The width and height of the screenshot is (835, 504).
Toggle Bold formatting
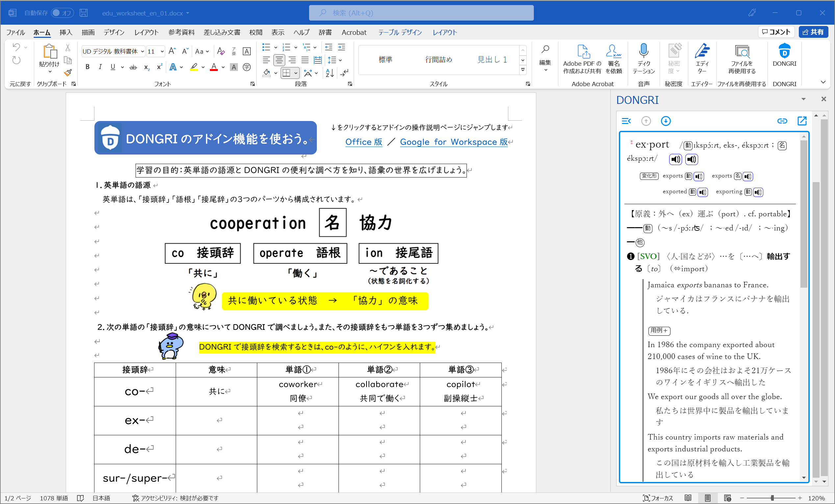point(88,67)
